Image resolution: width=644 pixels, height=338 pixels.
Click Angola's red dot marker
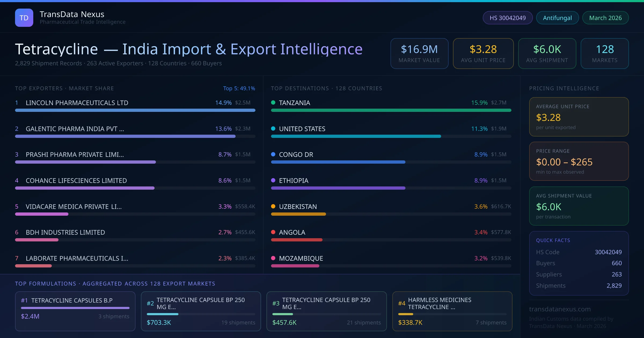tap(273, 232)
